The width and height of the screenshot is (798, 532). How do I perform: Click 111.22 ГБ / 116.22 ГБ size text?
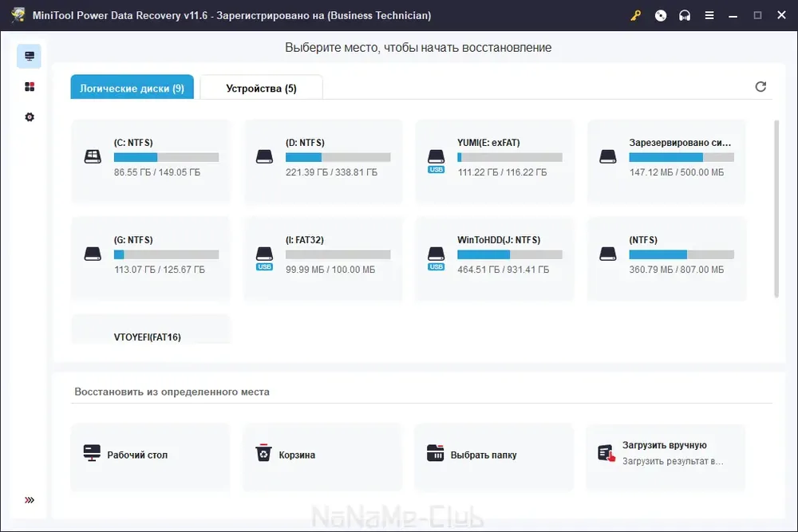tap(502, 172)
